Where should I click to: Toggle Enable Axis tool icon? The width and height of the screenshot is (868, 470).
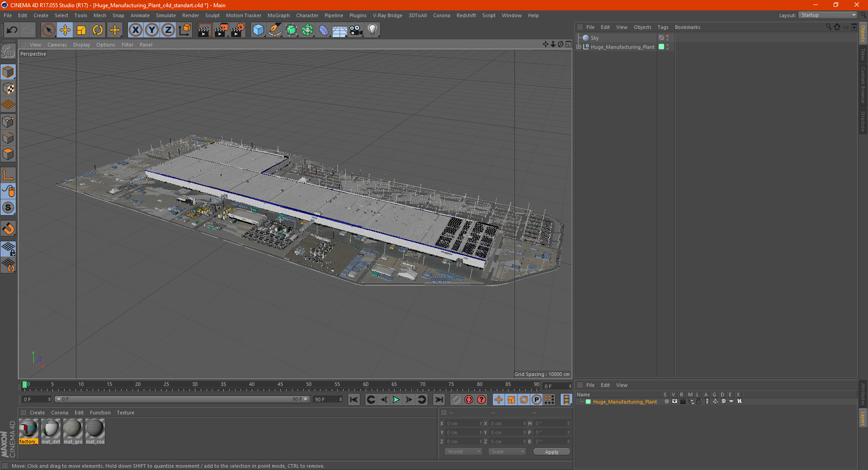[x=8, y=175]
